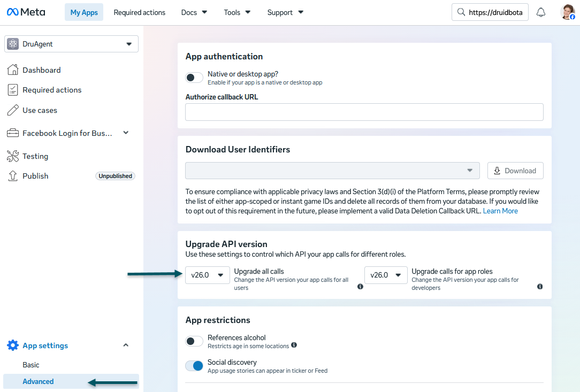Open the Support menu
580x392 pixels.
pyautogui.click(x=285, y=13)
